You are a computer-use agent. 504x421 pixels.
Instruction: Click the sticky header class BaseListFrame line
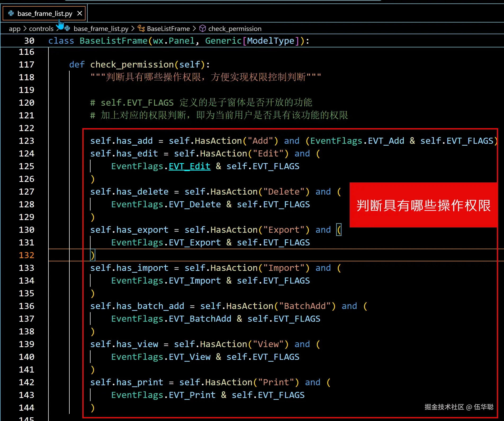coord(252,41)
